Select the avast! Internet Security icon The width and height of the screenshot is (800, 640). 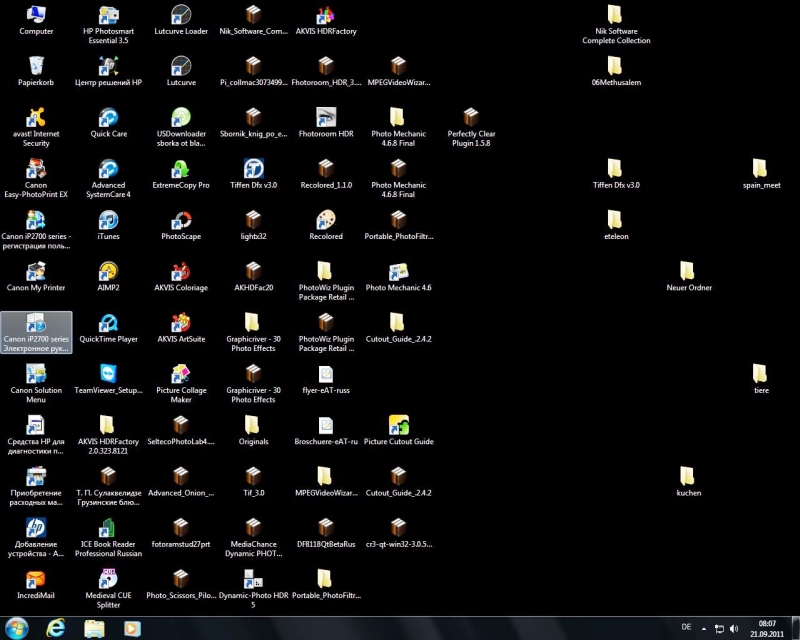tap(36, 118)
